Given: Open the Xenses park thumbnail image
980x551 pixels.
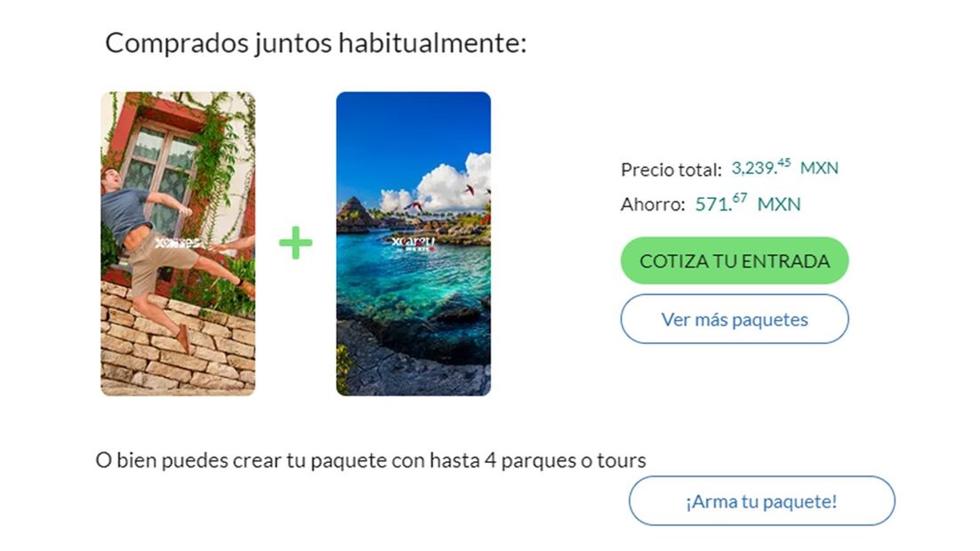Looking at the screenshot, I should (x=178, y=244).
